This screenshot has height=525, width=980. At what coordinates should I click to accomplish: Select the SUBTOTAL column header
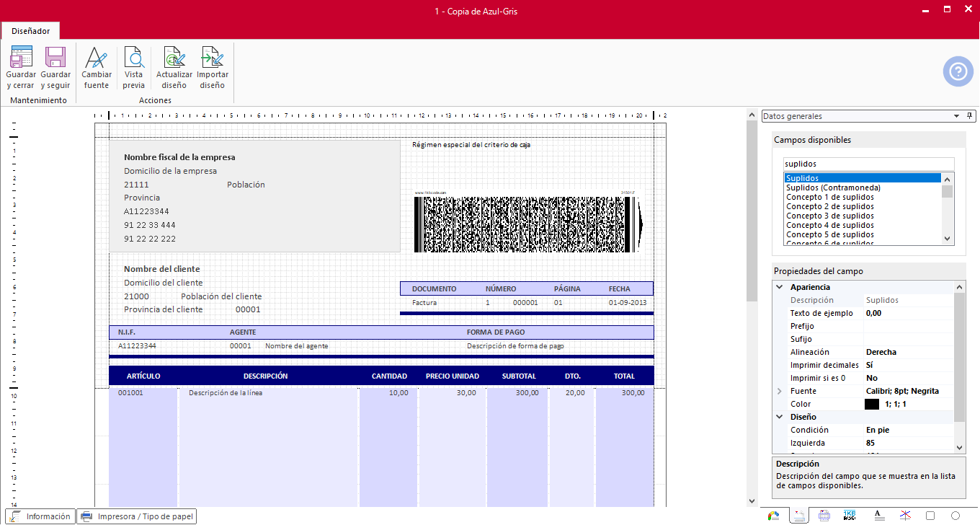(x=519, y=376)
